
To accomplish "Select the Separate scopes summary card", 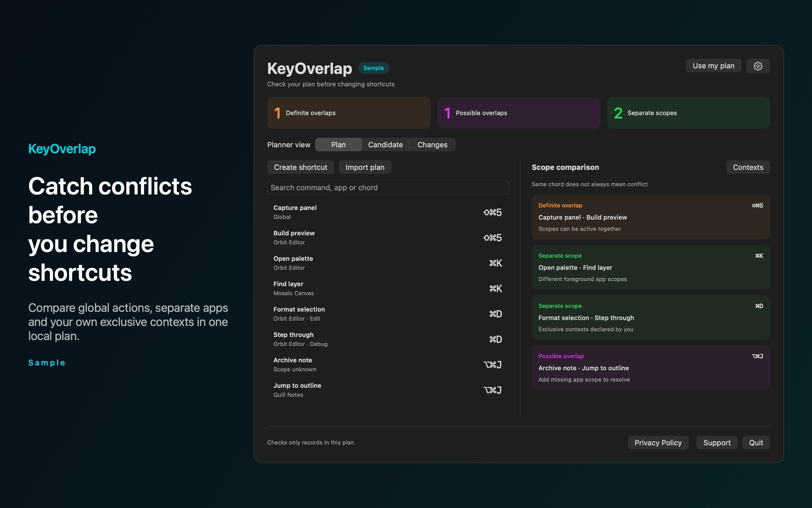I will coord(688,113).
